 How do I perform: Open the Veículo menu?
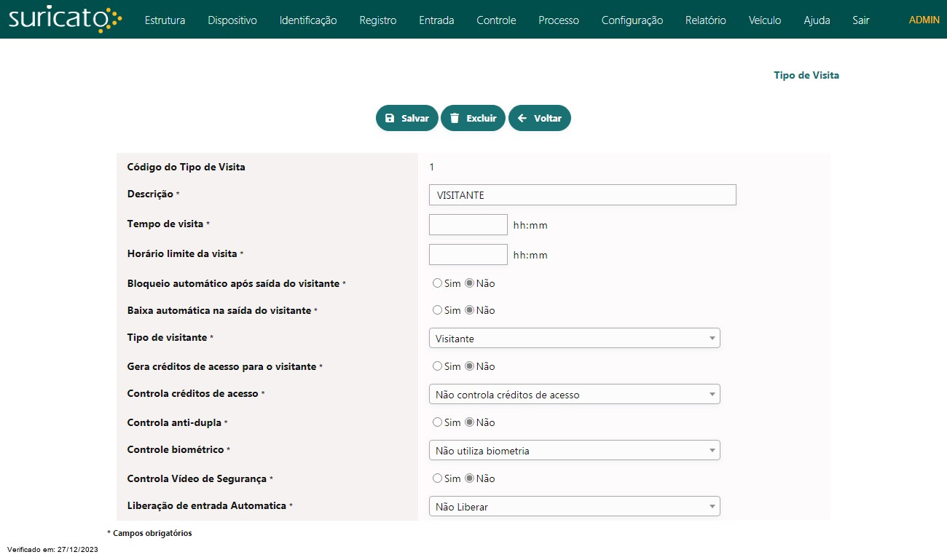click(x=765, y=20)
